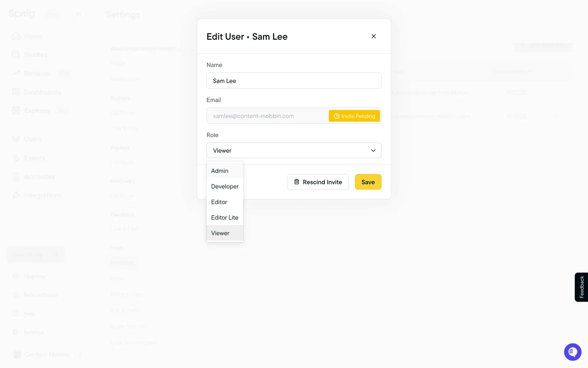588x368 pixels.
Task: Pick the Editor role
Action: (219, 202)
